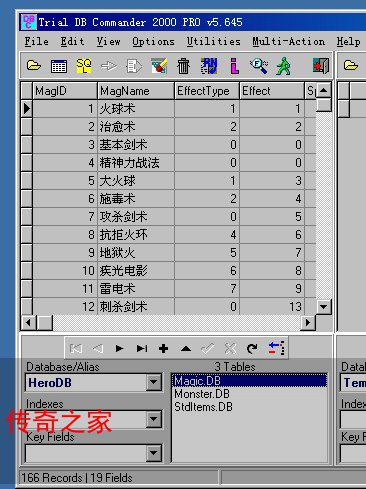Expand the Key Fields dropdown
This screenshot has width=366, height=489.
(154, 453)
